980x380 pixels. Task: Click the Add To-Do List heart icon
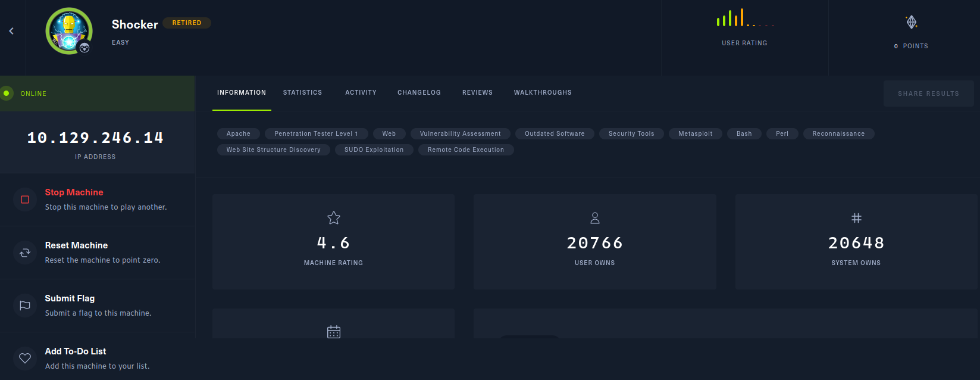tap(25, 359)
